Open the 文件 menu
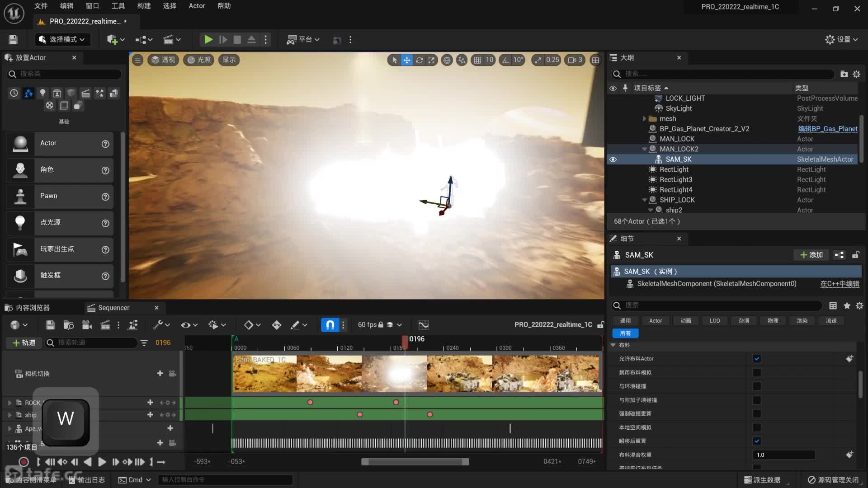This screenshot has height=488, width=868. pyautogui.click(x=41, y=6)
